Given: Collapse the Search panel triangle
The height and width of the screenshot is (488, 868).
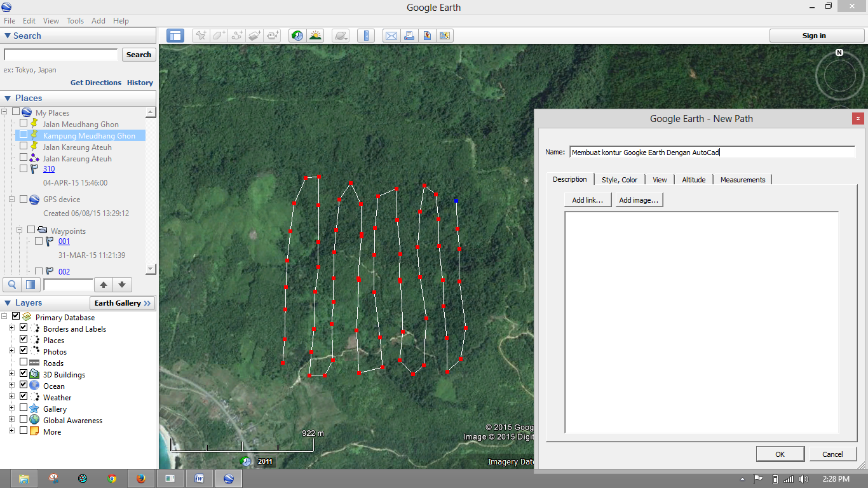Looking at the screenshot, I should pyautogui.click(x=8, y=36).
